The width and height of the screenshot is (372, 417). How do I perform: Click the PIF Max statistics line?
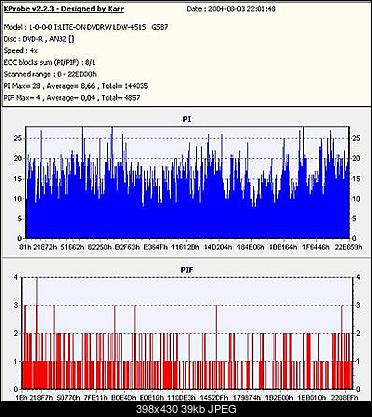pyautogui.click(x=72, y=98)
